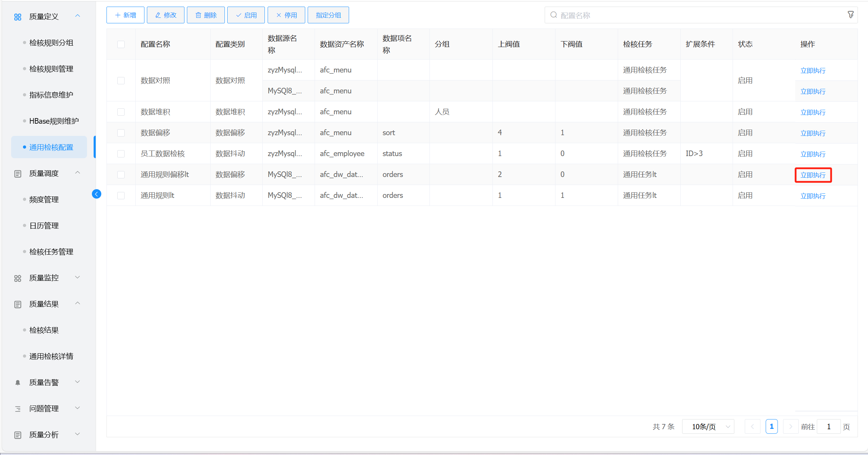The height and width of the screenshot is (455, 868).
Task: Open the 10条/页 page size dropdown
Action: (708, 426)
